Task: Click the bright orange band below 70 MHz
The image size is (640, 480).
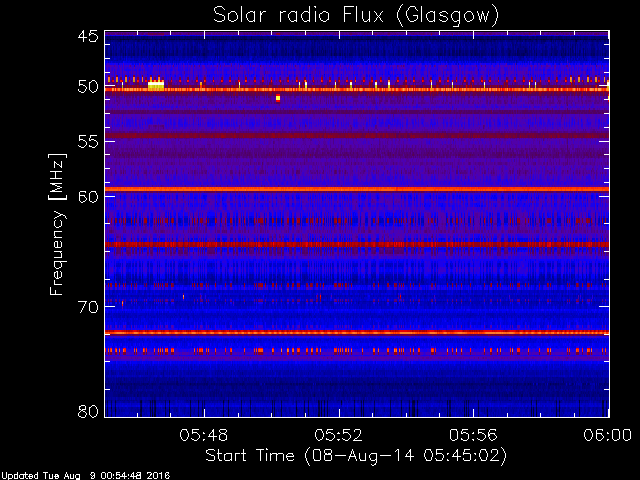Action: 357,333
